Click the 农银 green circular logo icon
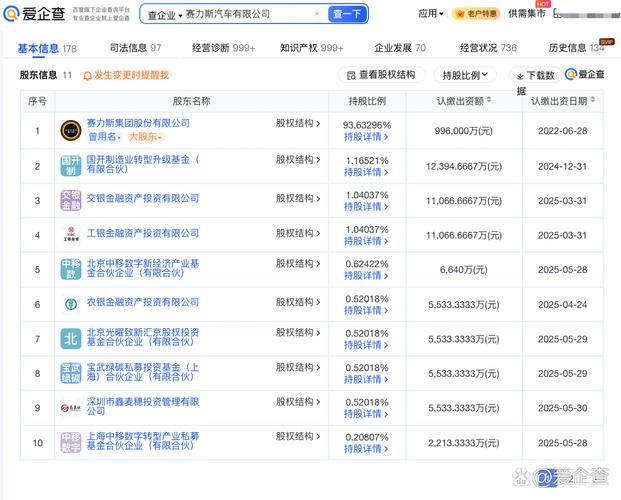Screen dimensions: 621x500 click(71, 304)
